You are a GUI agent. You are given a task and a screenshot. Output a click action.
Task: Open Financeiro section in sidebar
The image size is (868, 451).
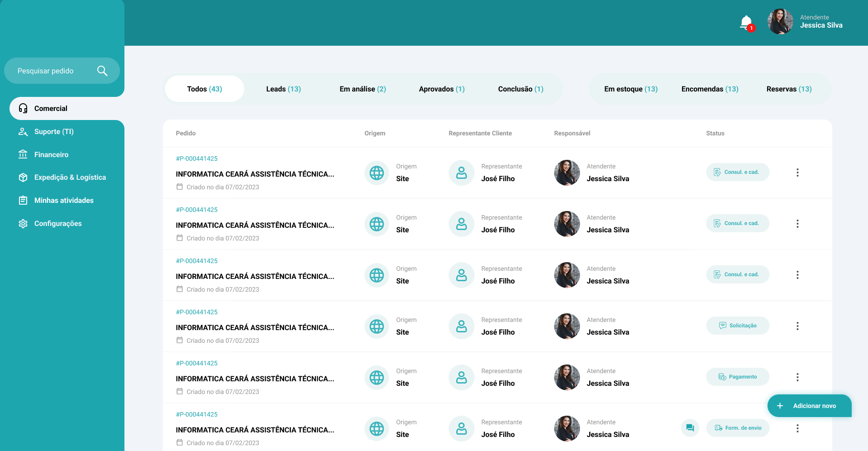tap(51, 154)
